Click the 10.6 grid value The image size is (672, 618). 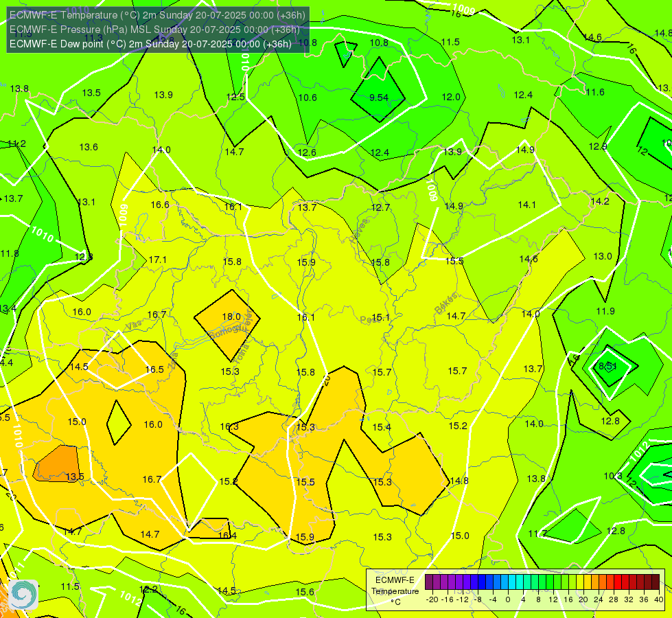(x=308, y=98)
